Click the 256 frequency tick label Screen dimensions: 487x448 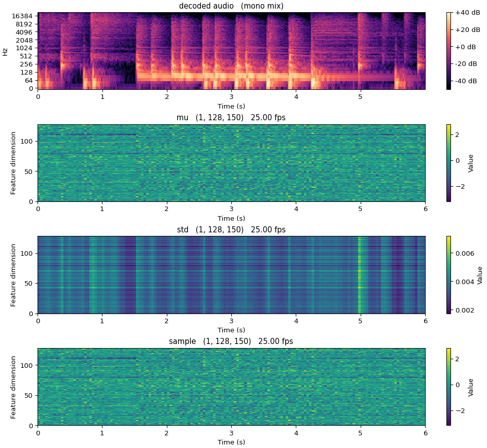point(26,64)
